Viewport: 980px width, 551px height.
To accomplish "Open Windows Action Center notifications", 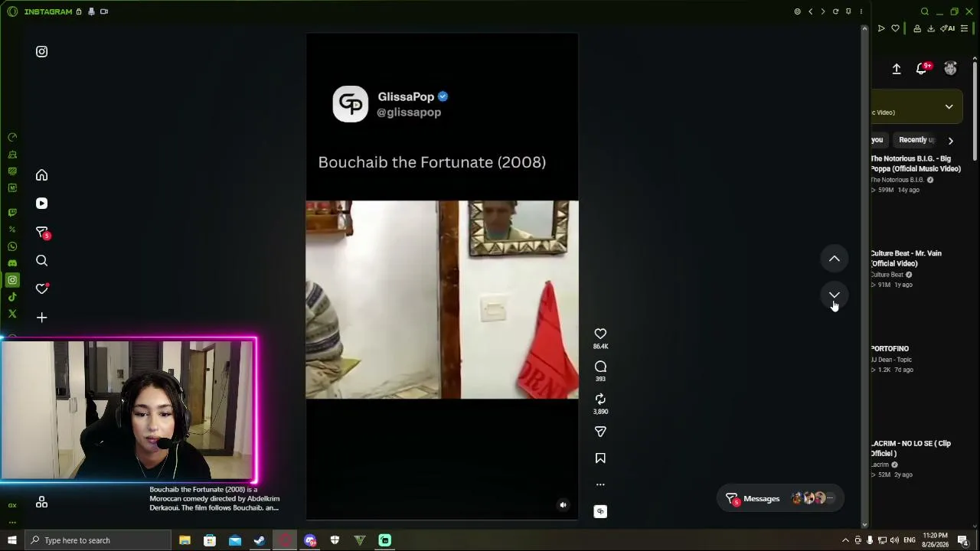I will point(963,540).
